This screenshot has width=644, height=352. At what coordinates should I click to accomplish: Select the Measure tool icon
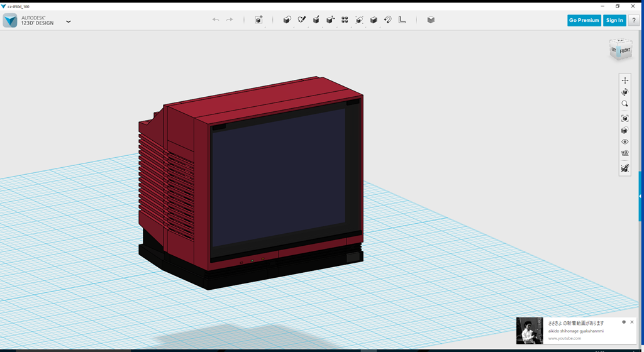click(x=402, y=20)
